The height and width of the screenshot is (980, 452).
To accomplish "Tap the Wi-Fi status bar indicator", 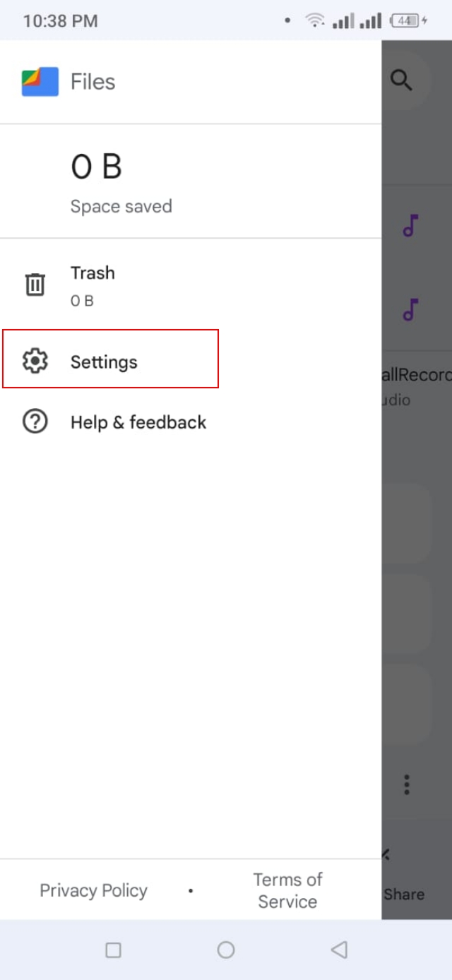I will 315,20.
